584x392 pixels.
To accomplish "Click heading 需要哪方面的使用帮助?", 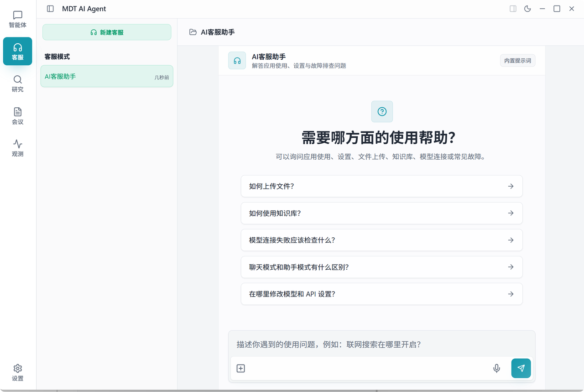I will (x=379, y=137).
